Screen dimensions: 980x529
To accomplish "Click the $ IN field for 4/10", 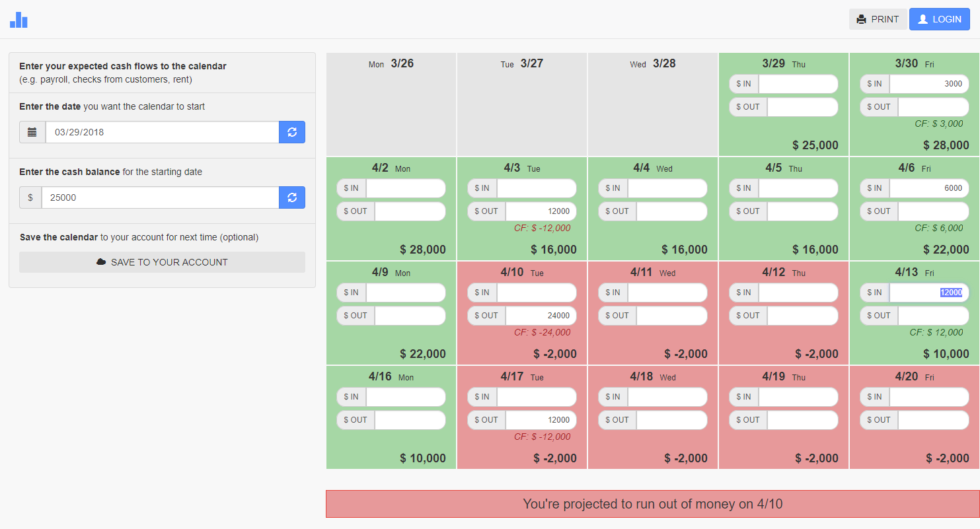I will 537,293.
